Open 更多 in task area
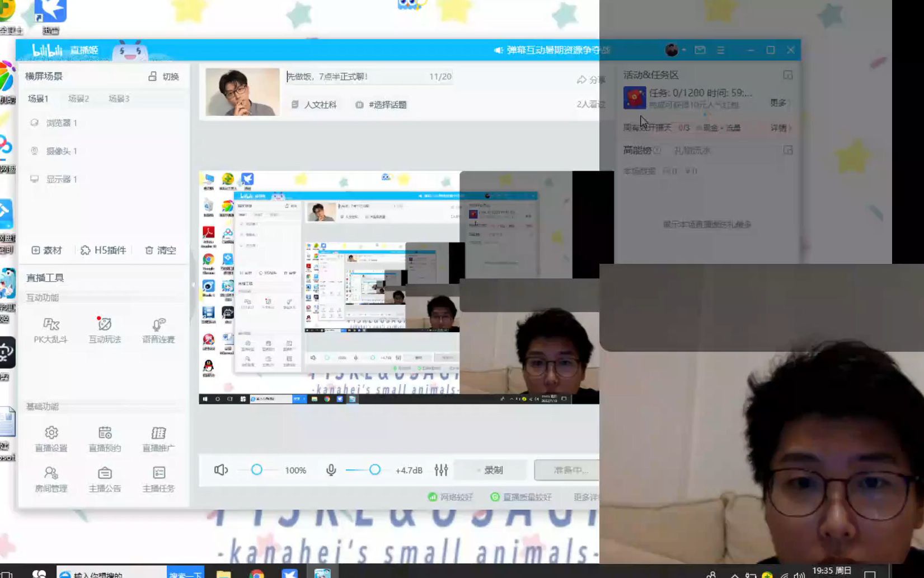 click(x=780, y=102)
